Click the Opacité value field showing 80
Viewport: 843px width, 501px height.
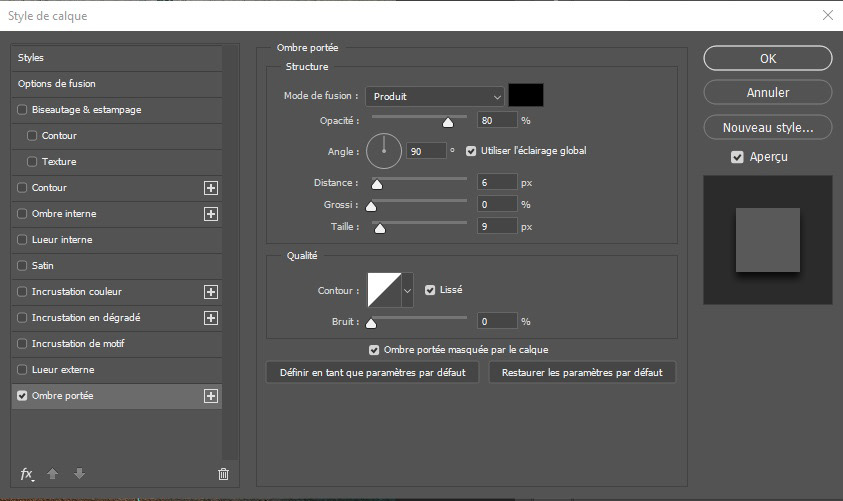click(497, 120)
